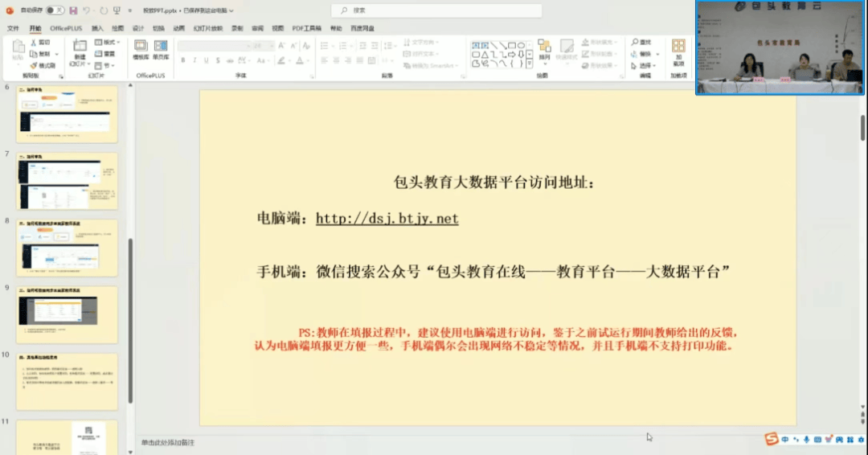Start slideshow from beginning icon
Image resolution: width=868 pixels, height=455 pixels.
117,10
